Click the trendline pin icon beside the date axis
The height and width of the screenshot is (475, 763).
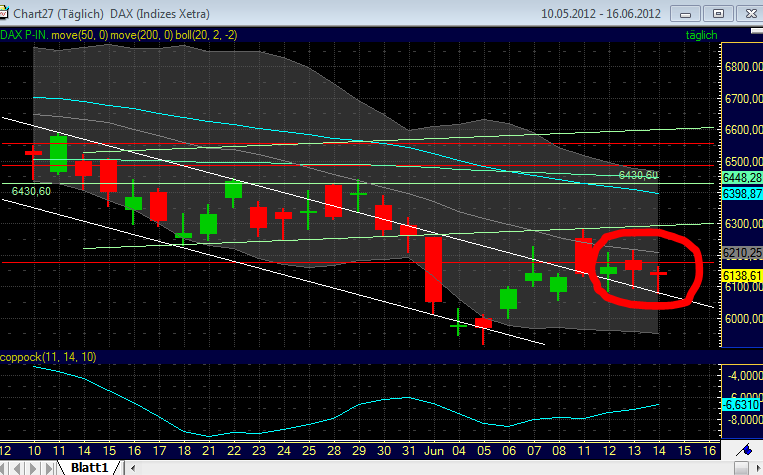(745, 449)
